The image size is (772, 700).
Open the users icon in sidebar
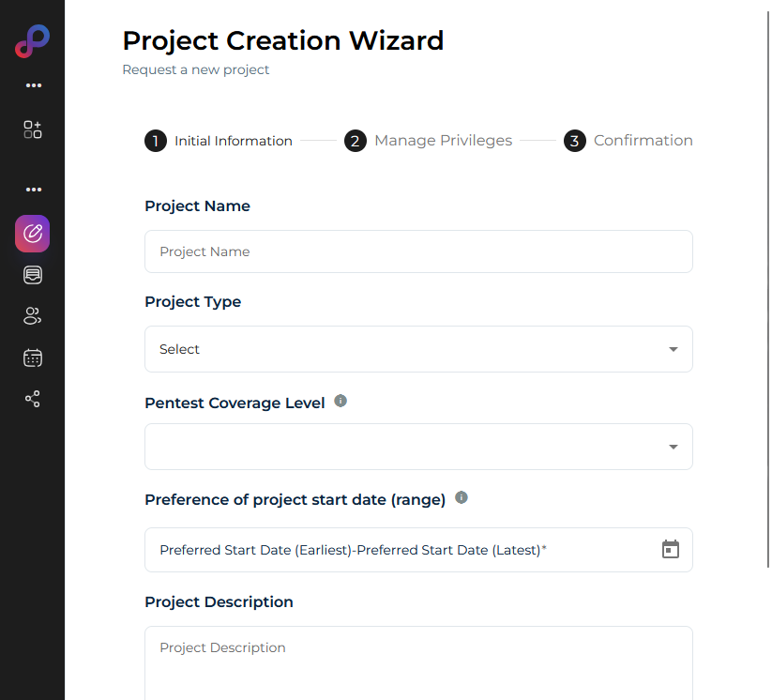pos(33,316)
